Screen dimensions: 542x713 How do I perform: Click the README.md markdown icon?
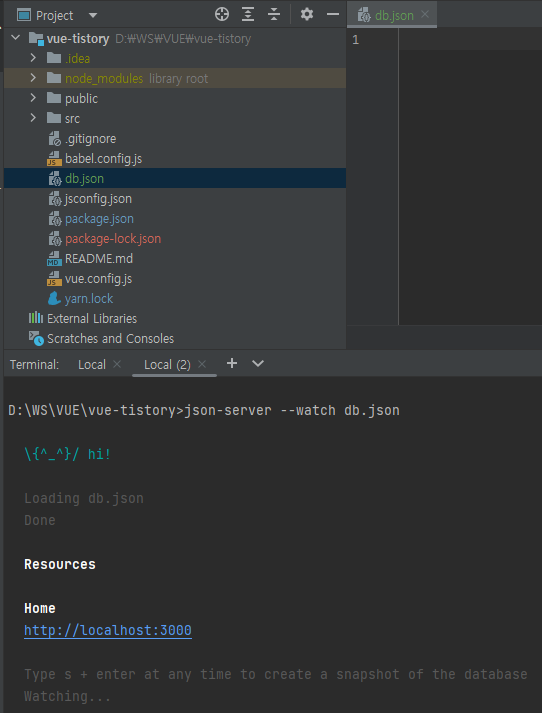55,259
